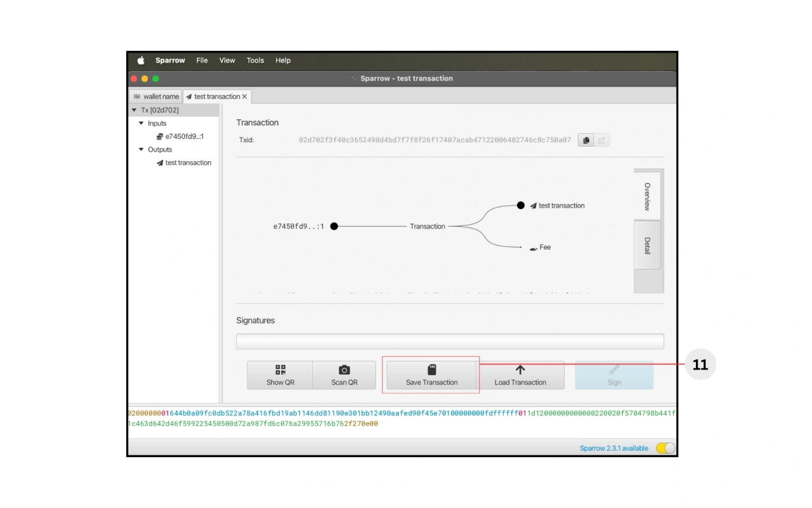Click the test transaction output dot
Image resolution: width=812 pixels, height=508 pixels.
pyautogui.click(x=521, y=205)
